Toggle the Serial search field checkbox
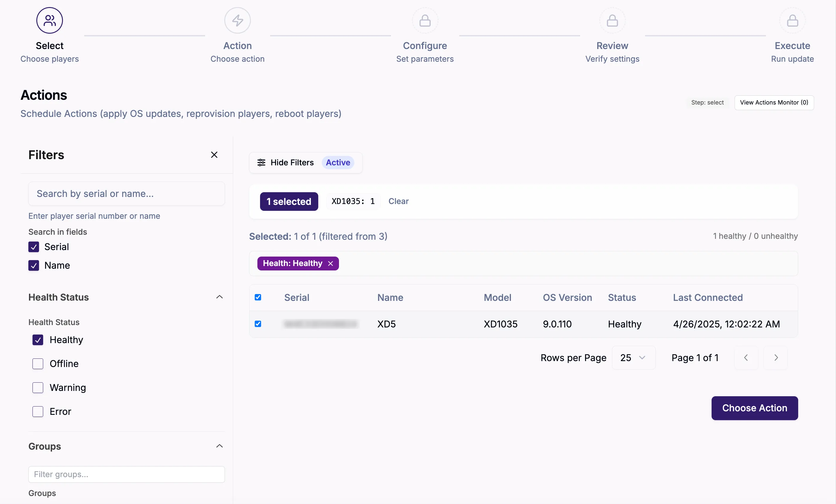The image size is (836, 504). 34,247
